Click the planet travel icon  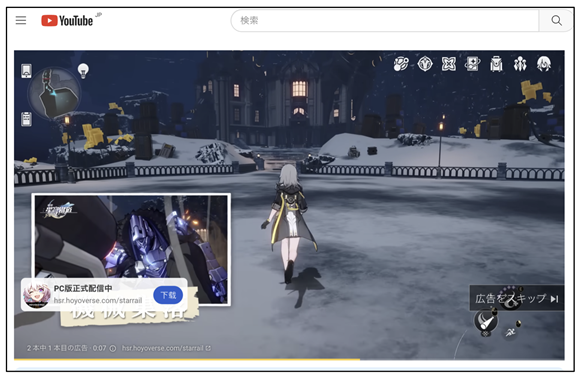pyautogui.click(x=401, y=64)
